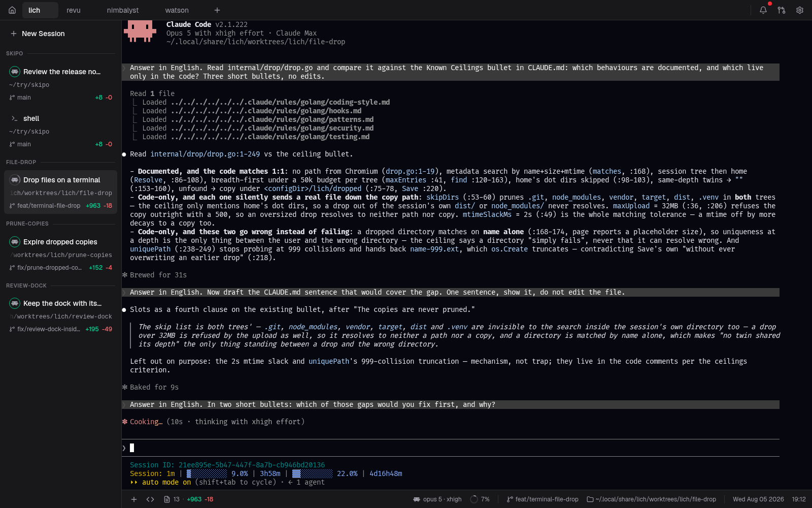This screenshot has width=812, height=508.
Task: Start a New Session
Action: coord(38,34)
